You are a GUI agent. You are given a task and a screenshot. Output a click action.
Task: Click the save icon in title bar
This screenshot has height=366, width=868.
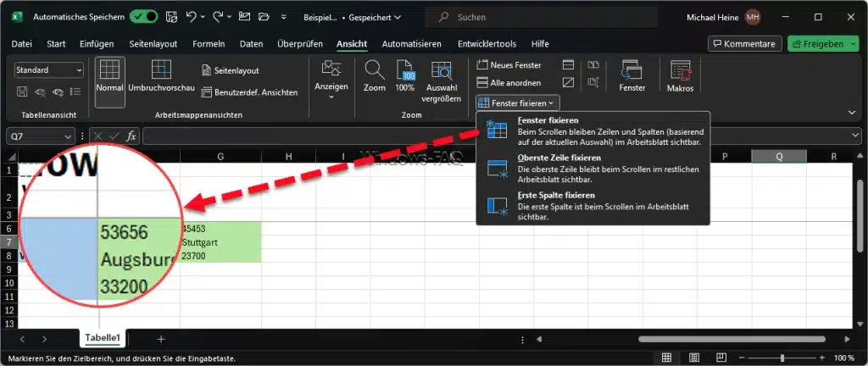(171, 17)
